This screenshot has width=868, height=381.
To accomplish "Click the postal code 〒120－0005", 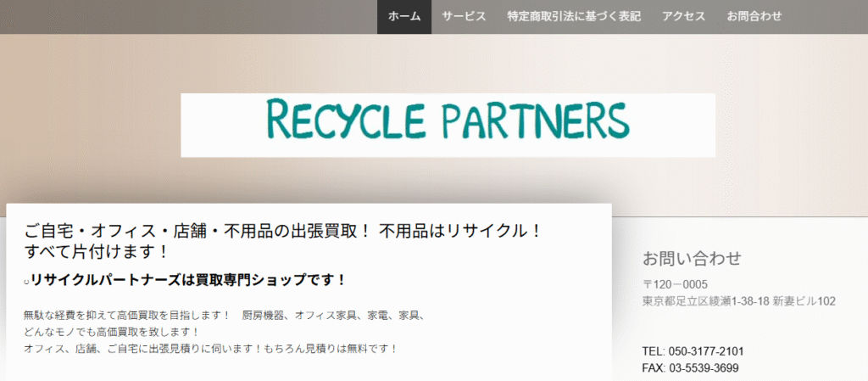I will [675, 284].
